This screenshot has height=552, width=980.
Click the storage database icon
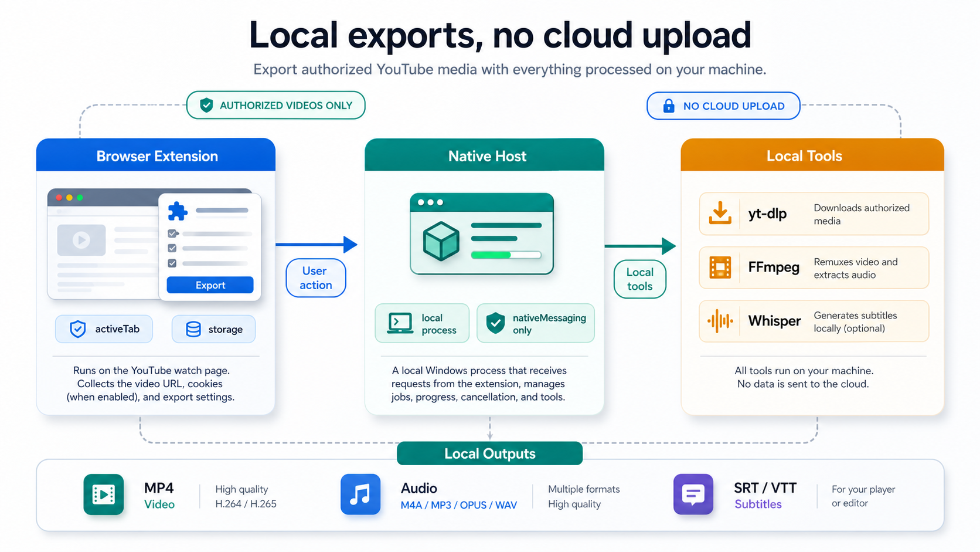[193, 329]
